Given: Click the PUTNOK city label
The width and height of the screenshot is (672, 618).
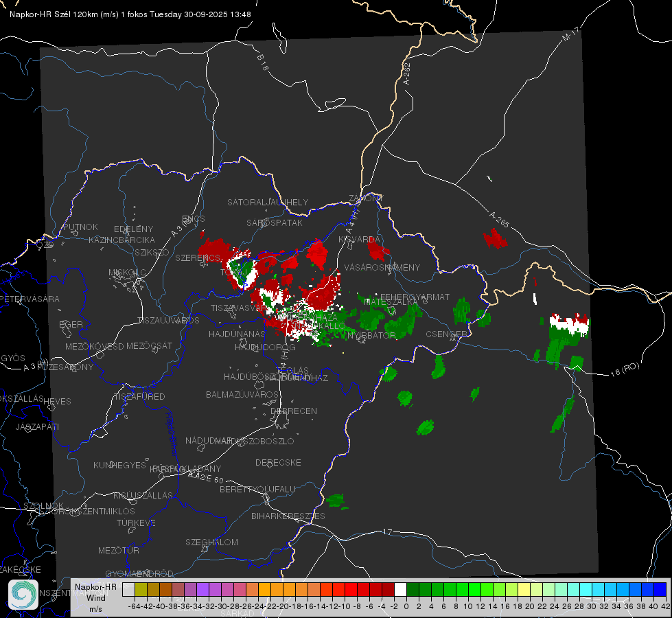Looking at the screenshot, I should pyautogui.click(x=80, y=227).
